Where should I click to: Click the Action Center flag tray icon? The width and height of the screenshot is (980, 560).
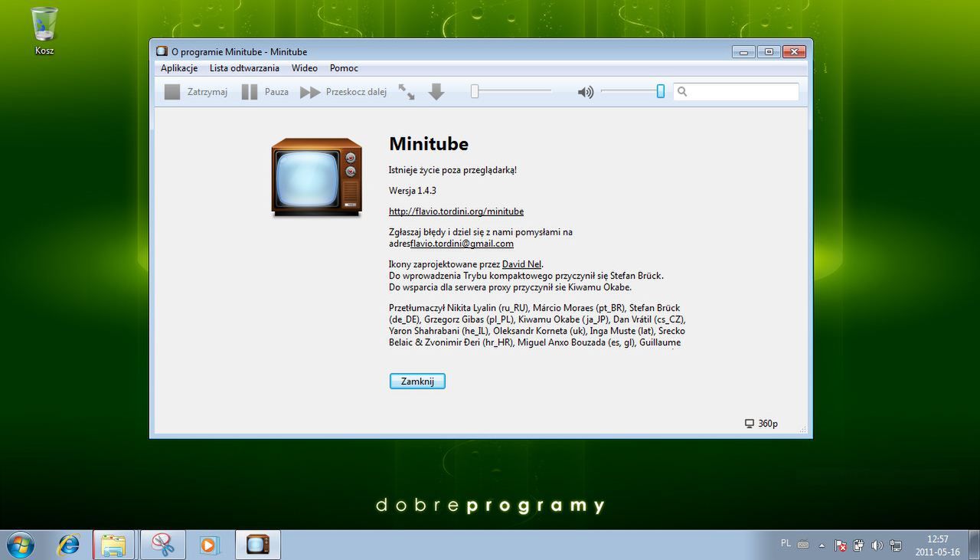pyautogui.click(x=841, y=545)
